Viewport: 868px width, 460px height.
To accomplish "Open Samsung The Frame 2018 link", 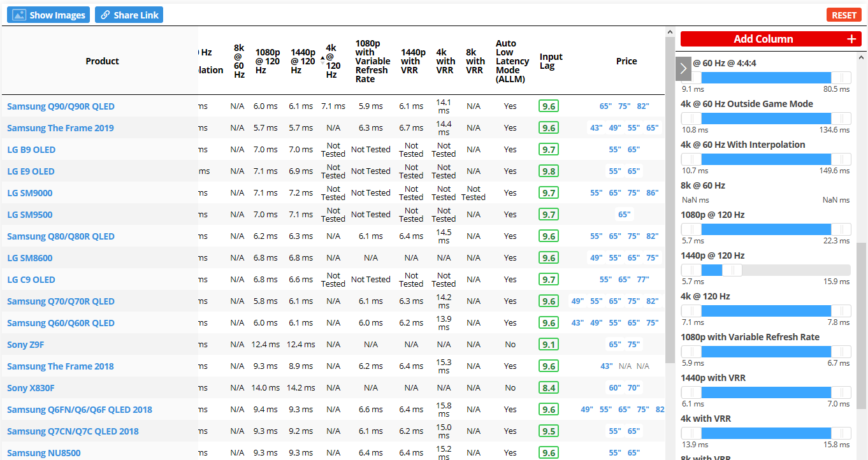I will (x=61, y=366).
